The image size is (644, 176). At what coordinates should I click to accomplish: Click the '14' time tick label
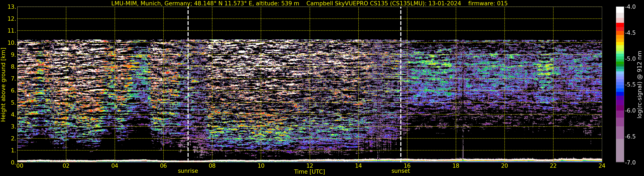[358, 166]
